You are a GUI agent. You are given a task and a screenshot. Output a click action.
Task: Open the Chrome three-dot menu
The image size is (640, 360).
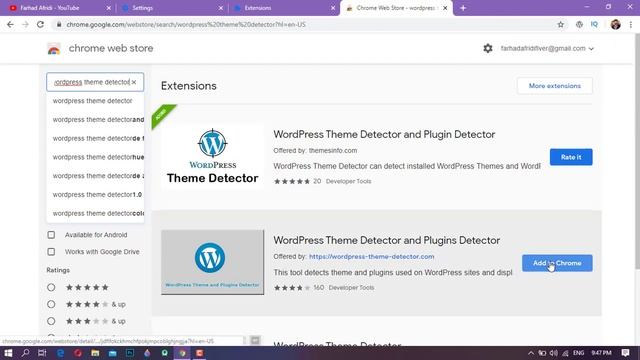click(631, 24)
